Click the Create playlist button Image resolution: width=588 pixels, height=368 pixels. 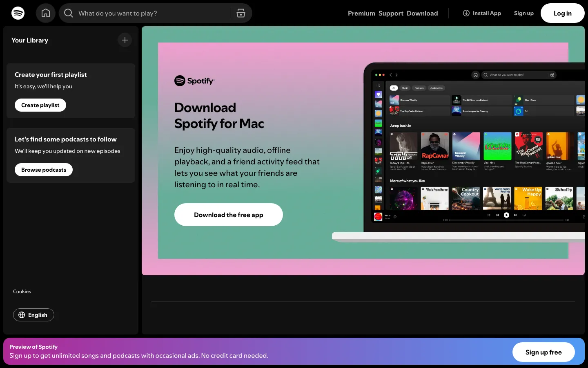[40, 105]
